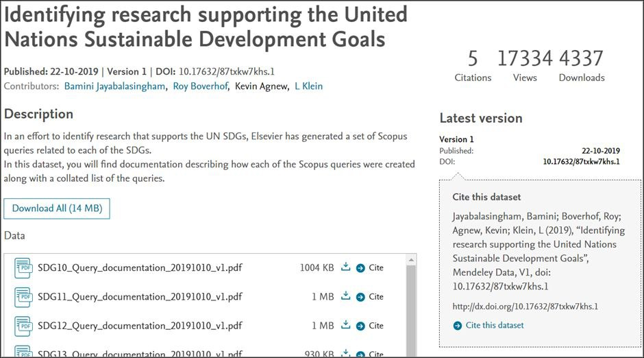The image size is (644, 358).
Task: Open SDG10_Query_documentation_20191010_v1.pdf file name
Action: click(140, 267)
